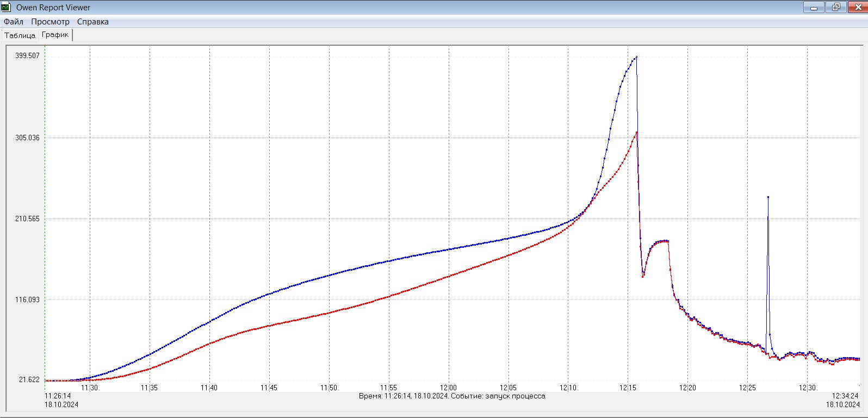Click the red curve peak at 12:15
The width and height of the screenshot is (868, 418).
click(636, 132)
